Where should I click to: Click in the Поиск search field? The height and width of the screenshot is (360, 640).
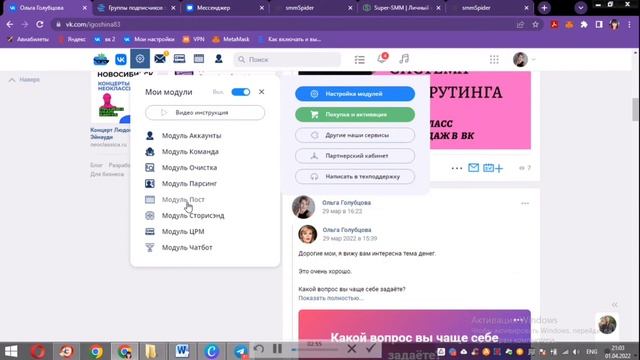pyautogui.click(x=287, y=60)
